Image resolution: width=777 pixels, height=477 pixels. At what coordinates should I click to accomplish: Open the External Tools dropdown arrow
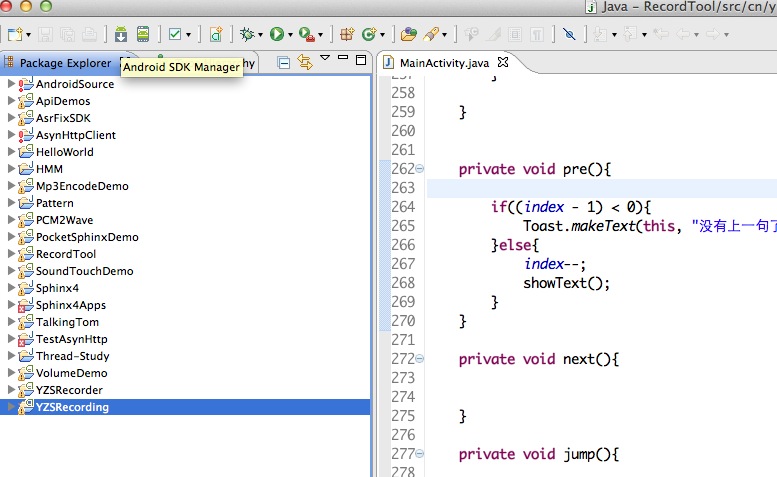click(321, 35)
